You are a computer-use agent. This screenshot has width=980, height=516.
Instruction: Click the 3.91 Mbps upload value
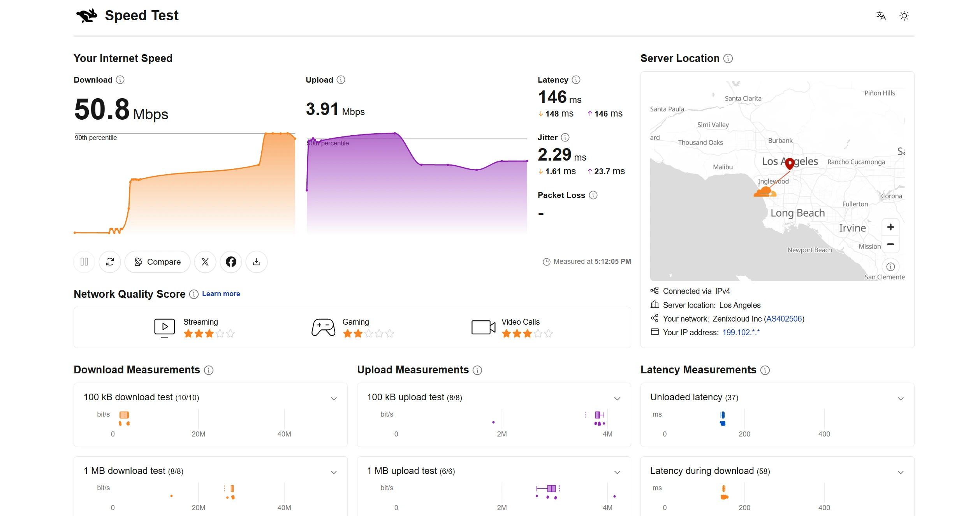[335, 110]
